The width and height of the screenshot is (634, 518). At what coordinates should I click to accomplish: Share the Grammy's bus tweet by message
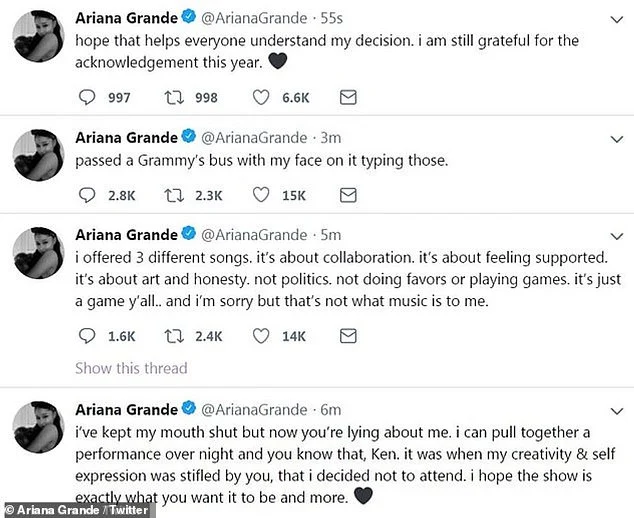pyautogui.click(x=348, y=195)
